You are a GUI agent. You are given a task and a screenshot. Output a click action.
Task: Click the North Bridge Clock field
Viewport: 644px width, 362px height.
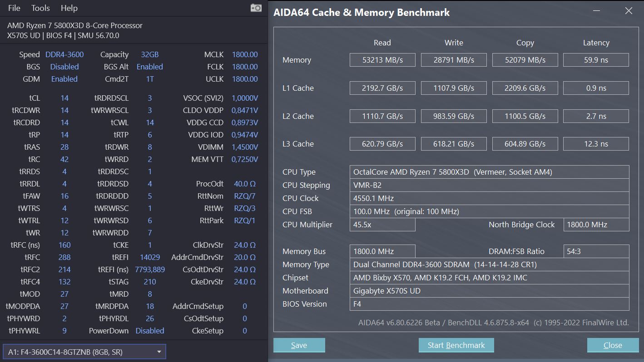596,225
